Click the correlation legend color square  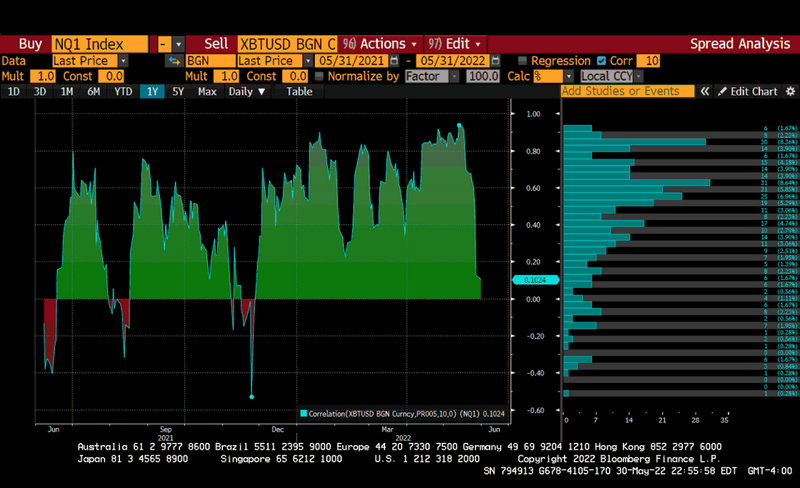(304, 413)
